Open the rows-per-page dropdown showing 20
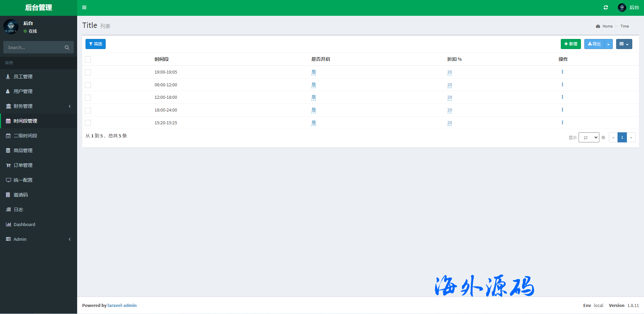Screen dimensions: 644x314 (x=589, y=137)
